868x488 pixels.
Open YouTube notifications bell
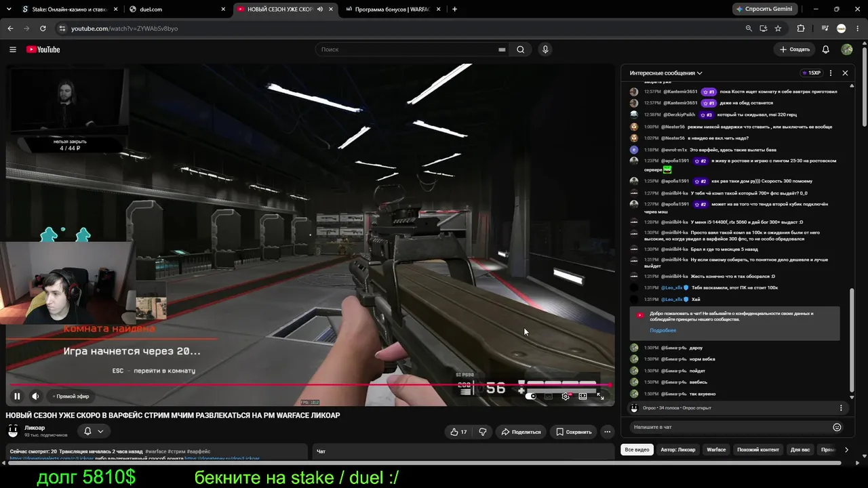click(825, 49)
